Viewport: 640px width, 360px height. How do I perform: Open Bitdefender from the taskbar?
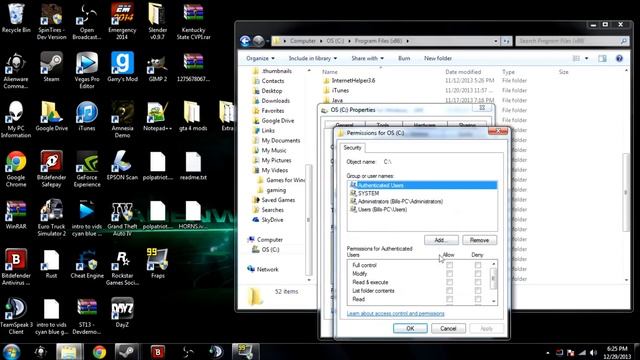(x=158, y=351)
